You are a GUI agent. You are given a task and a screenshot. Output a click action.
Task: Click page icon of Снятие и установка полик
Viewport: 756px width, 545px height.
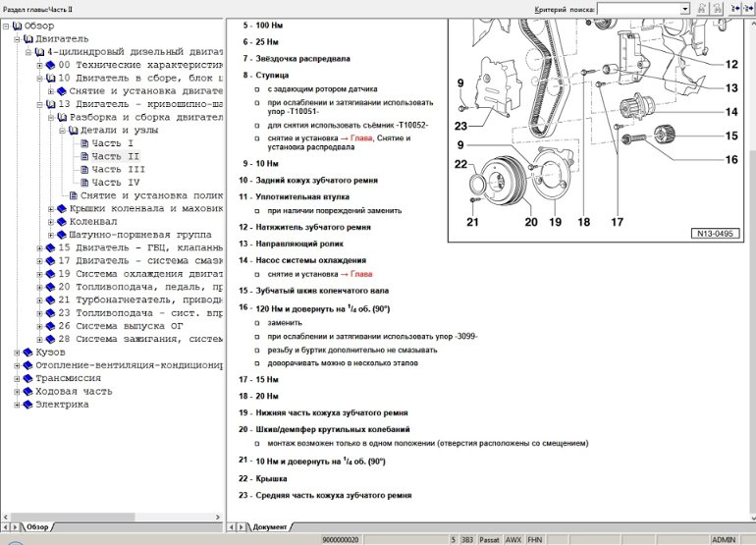[x=74, y=195]
